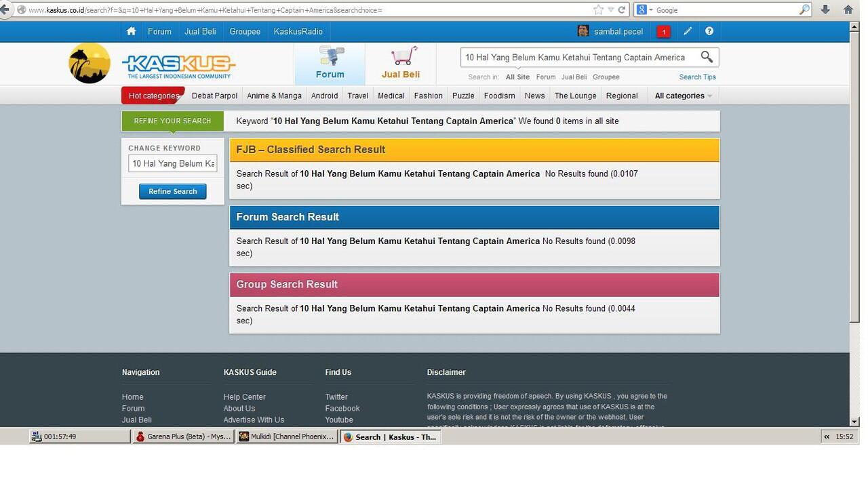Viewport: 868px width, 488px height.
Task: Open Android category
Action: (324, 96)
